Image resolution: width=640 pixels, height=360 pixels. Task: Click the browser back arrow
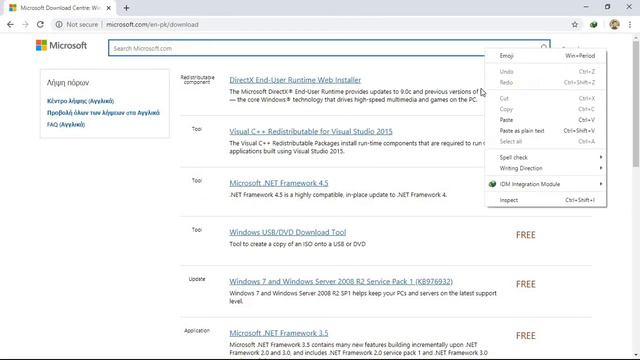[x=10, y=24]
